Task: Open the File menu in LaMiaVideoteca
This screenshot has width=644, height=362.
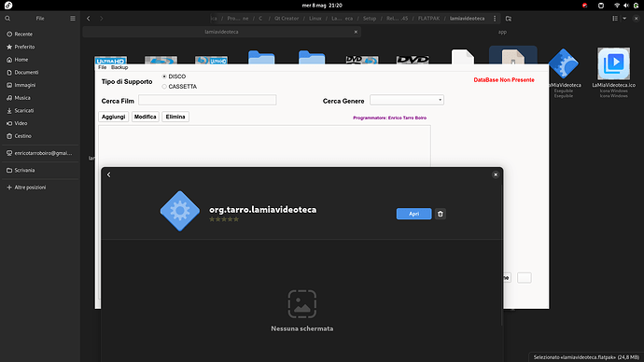Action: [103, 67]
